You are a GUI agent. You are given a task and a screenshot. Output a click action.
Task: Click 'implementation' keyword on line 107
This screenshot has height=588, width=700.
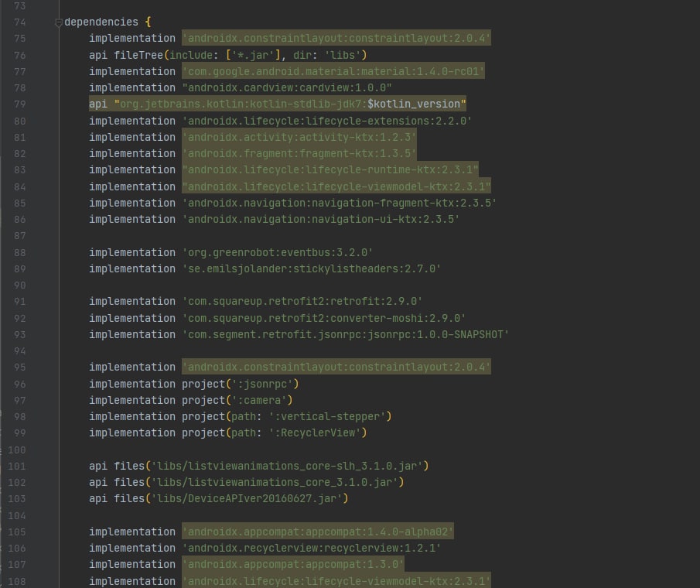[x=132, y=564]
